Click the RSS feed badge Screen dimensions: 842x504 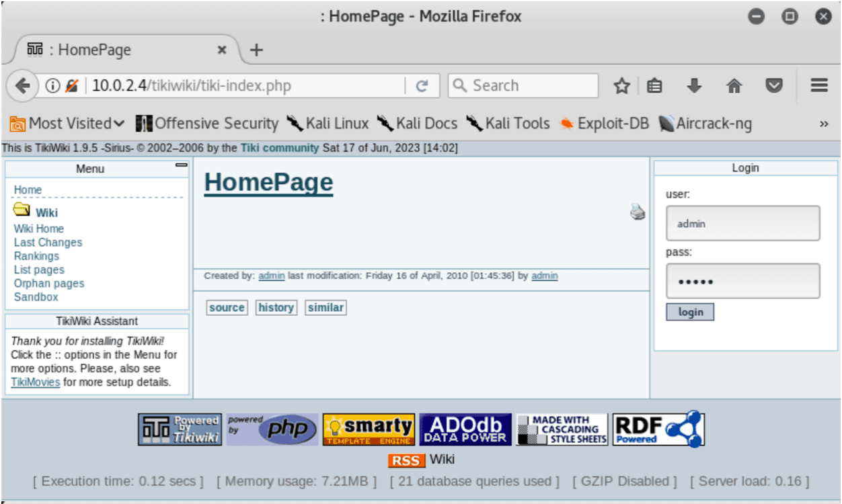pyautogui.click(x=406, y=460)
